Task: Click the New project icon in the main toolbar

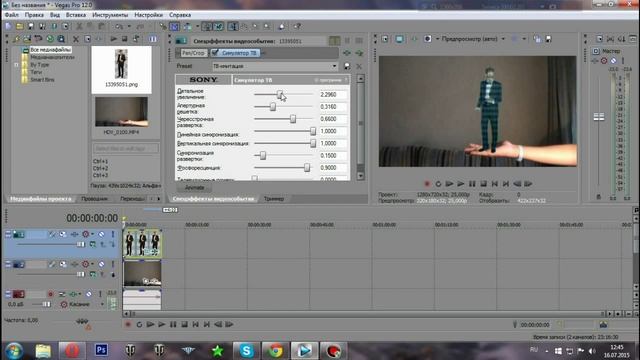Action: click(x=8, y=27)
